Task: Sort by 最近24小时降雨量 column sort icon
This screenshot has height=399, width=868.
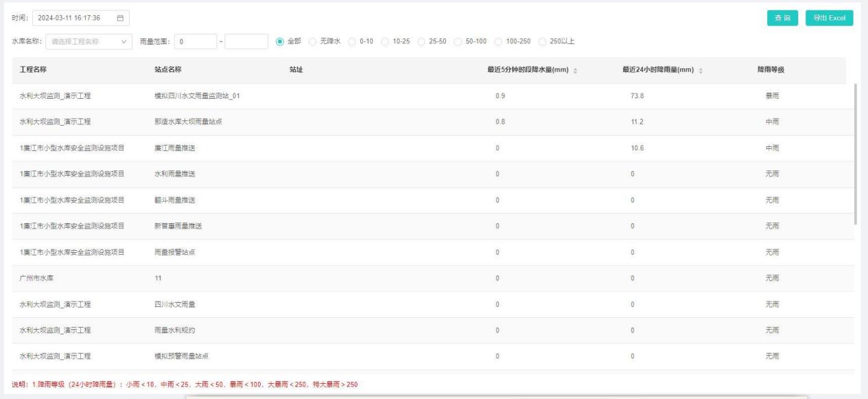Action: coord(702,70)
